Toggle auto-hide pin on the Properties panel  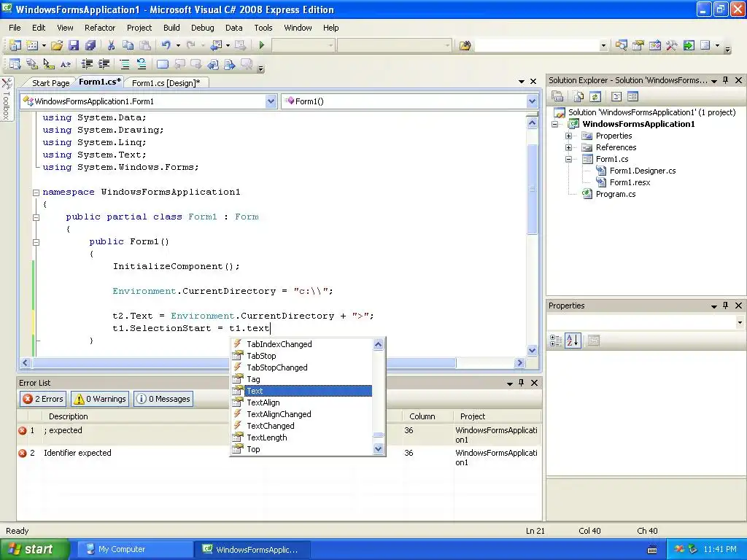[x=726, y=306]
